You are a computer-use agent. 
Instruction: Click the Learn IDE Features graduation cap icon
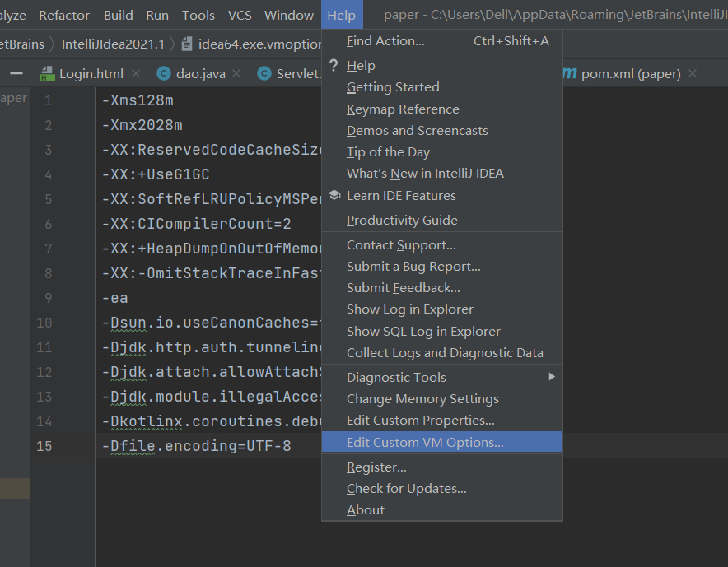point(334,195)
